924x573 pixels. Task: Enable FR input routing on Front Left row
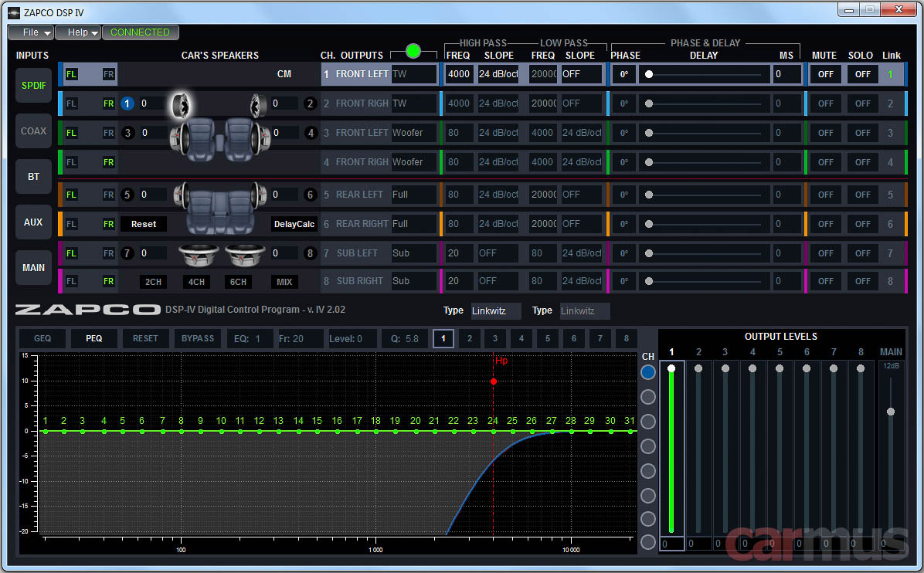(108, 74)
